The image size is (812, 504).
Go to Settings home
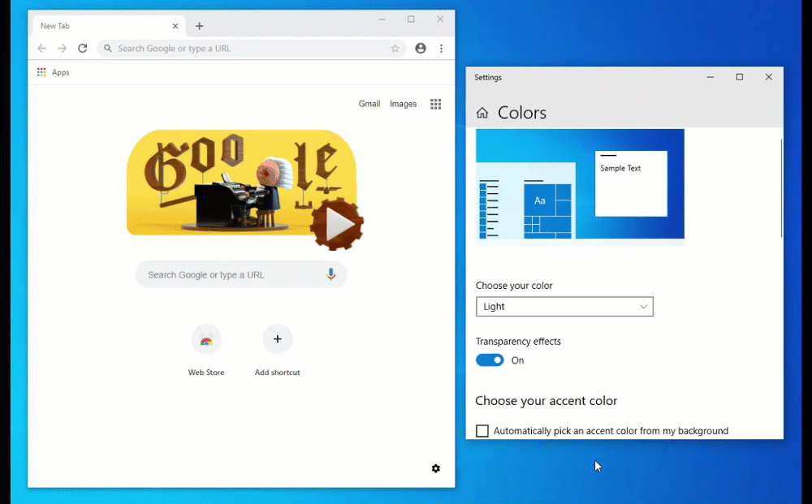point(482,113)
